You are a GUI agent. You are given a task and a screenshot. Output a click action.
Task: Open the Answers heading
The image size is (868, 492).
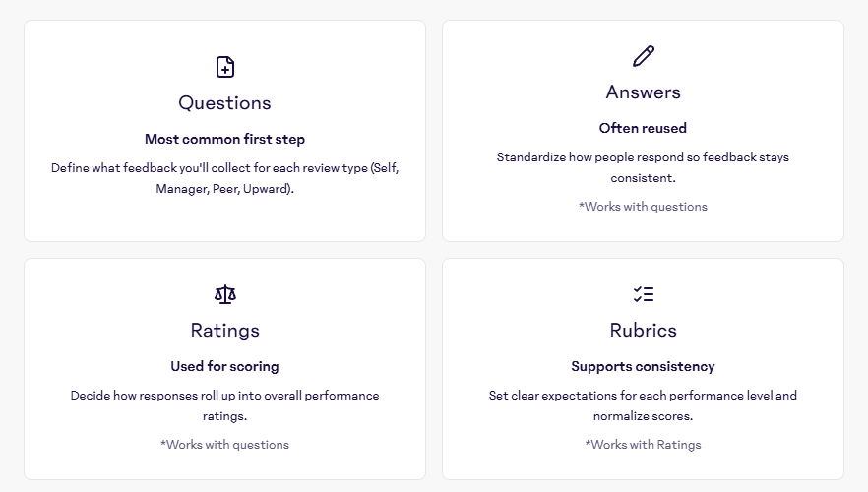(x=644, y=92)
